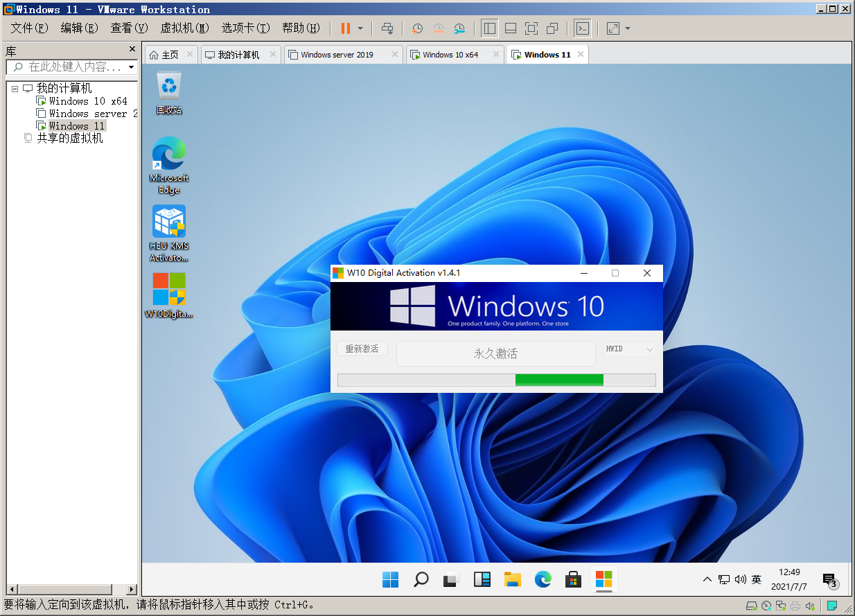Open the snapshot manager wrench-clock icon
The height and width of the screenshot is (616, 855).
tap(460, 28)
